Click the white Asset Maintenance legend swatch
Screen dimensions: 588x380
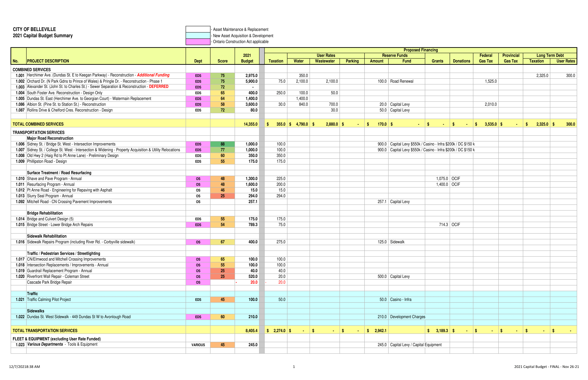coord(198,29)
